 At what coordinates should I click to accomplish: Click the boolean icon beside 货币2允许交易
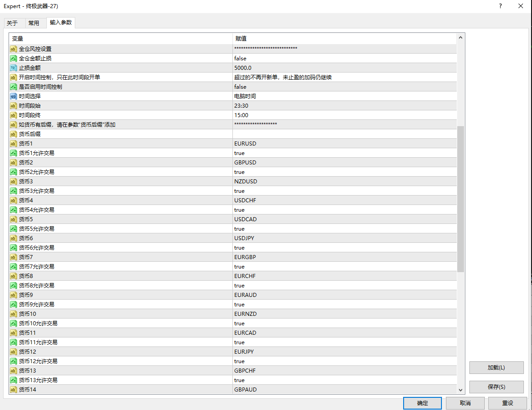(13, 172)
